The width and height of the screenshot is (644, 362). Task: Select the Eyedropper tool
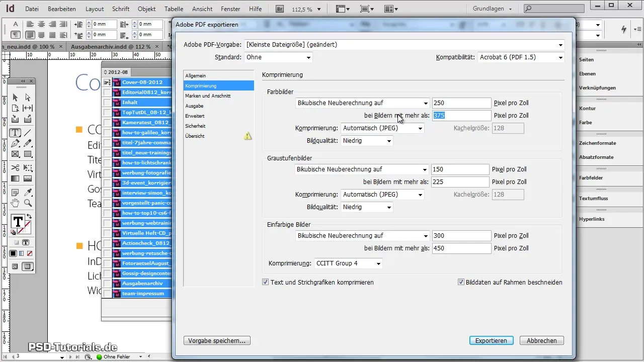point(28,193)
